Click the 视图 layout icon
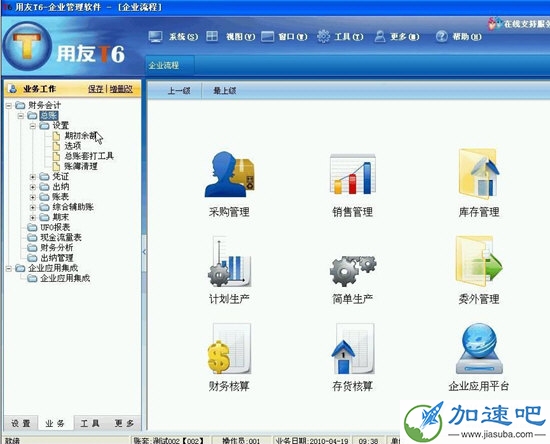Image resolution: width=550 pixels, height=444 pixels. (x=212, y=36)
